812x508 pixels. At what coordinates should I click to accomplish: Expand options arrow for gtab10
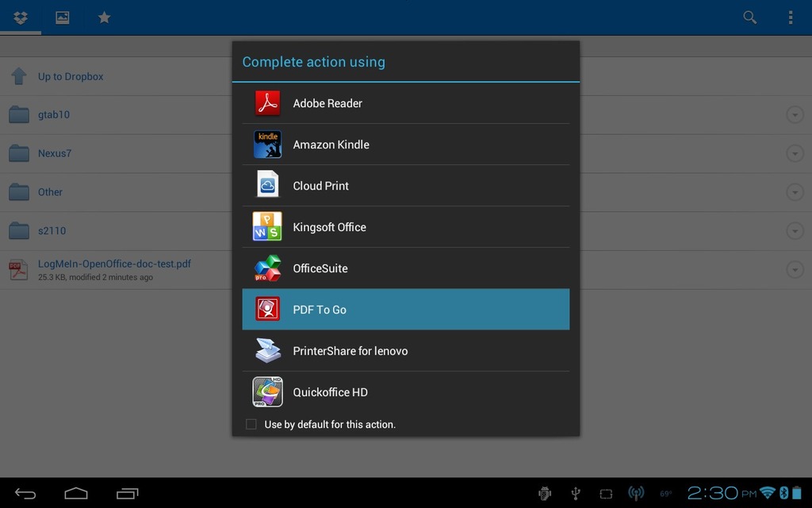(795, 114)
